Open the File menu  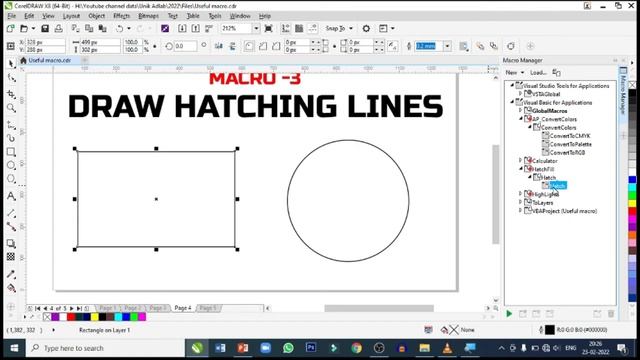12,16
